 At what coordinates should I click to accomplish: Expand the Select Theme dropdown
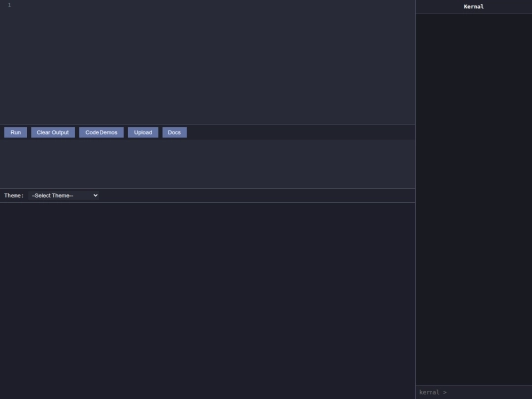(x=63, y=195)
